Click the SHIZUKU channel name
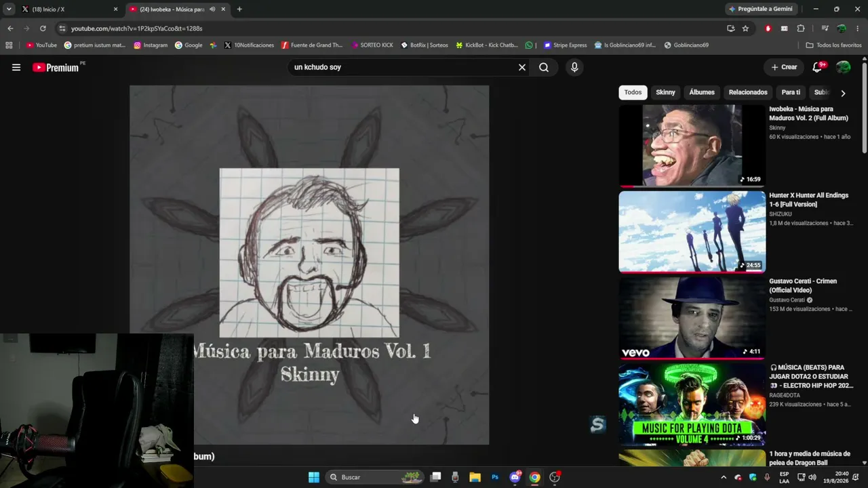 tap(780, 214)
